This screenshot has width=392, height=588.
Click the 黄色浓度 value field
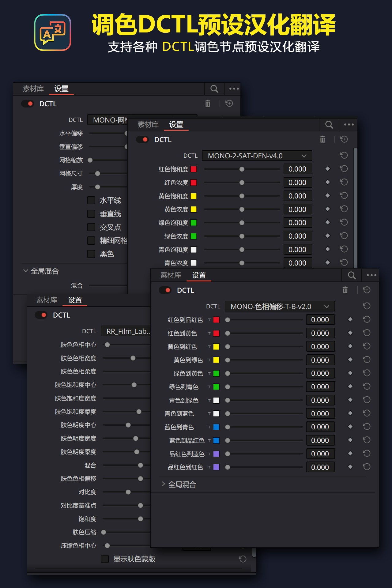point(298,209)
